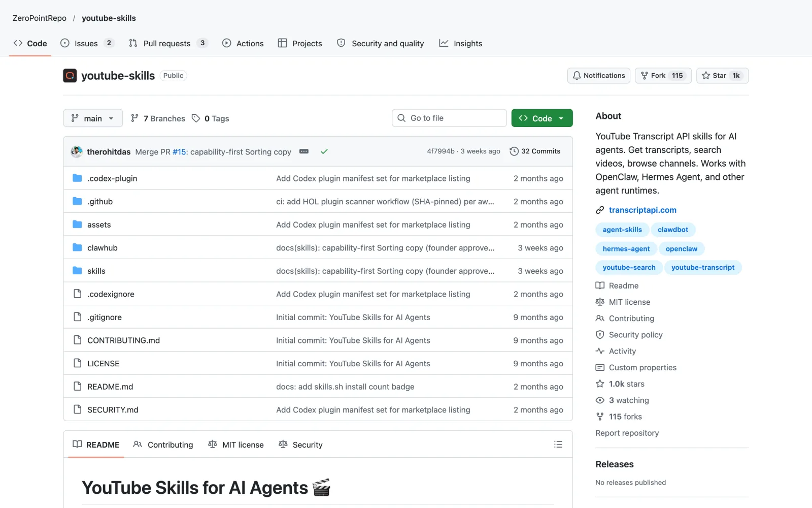Open the README outline list icon
Image resolution: width=812 pixels, height=508 pixels.
[x=558, y=444]
